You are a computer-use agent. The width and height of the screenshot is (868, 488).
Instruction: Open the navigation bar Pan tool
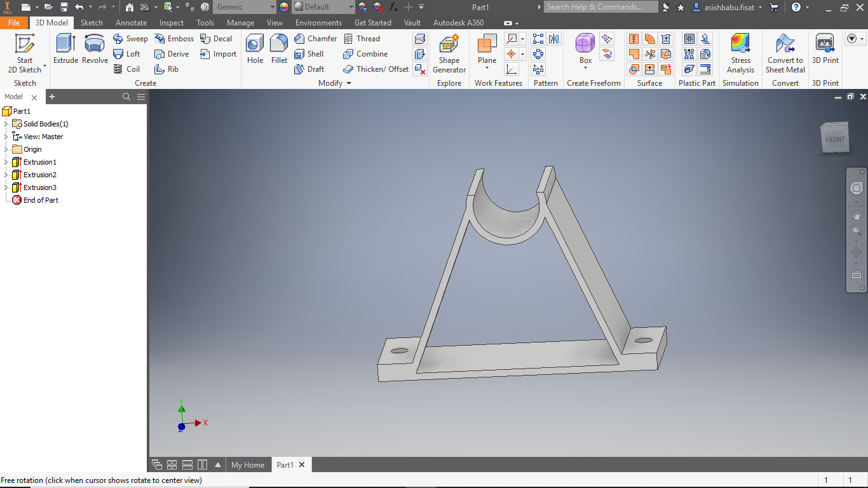tap(857, 215)
